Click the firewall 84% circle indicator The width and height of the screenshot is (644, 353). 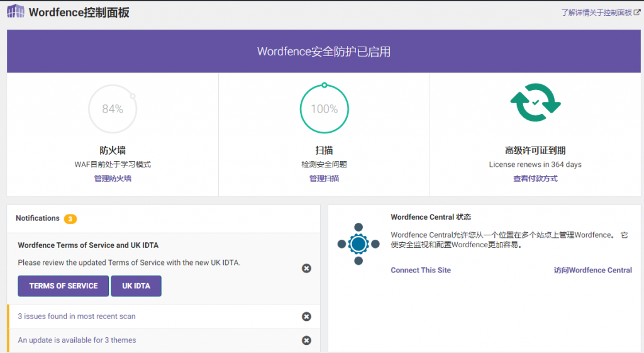pos(113,109)
